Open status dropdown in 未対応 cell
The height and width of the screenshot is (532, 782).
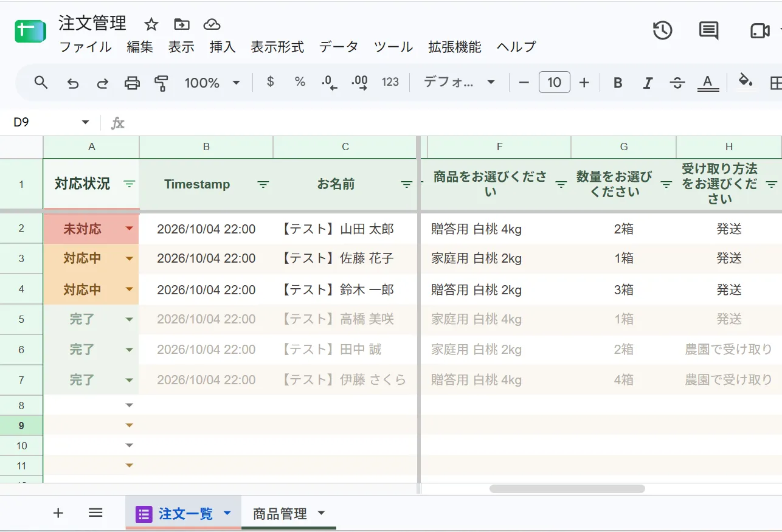click(129, 229)
